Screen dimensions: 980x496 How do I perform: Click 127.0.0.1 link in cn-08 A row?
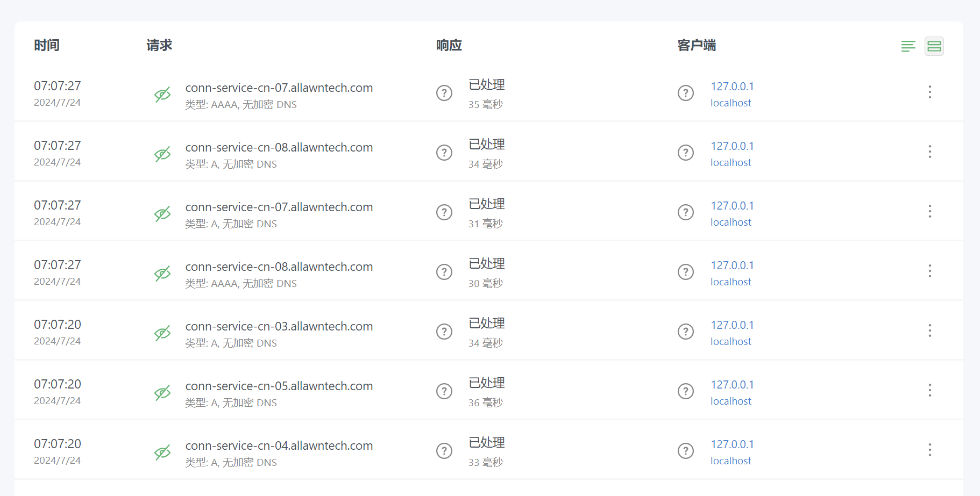(x=732, y=146)
